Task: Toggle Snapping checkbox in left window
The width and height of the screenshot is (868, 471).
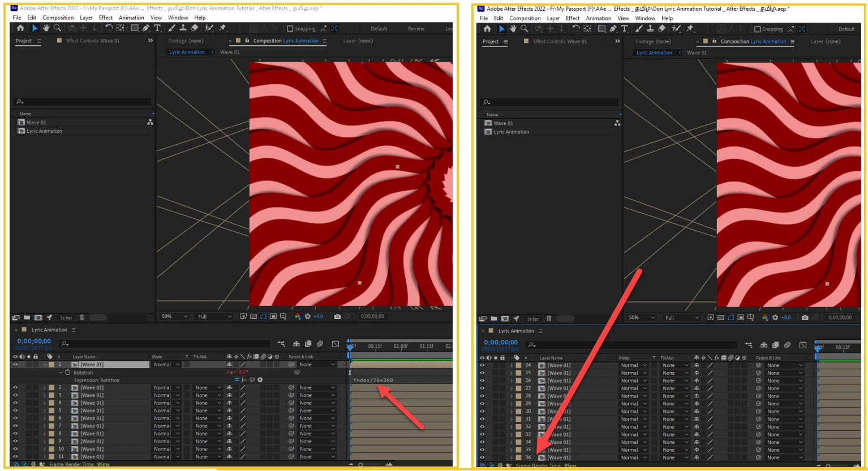Action: pos(290,28)
